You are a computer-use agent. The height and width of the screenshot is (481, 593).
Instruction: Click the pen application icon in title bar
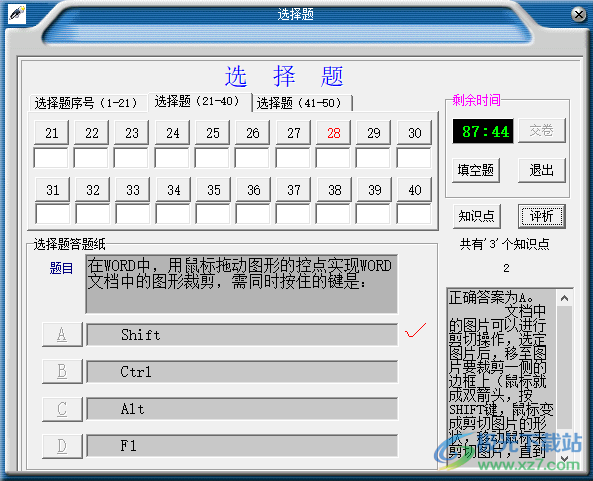click(17, 14)
